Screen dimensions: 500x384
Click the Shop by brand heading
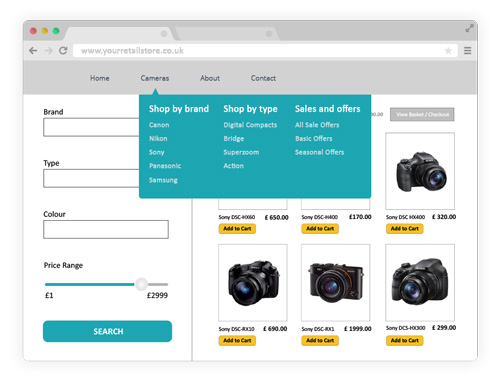(x=179, y=109)
